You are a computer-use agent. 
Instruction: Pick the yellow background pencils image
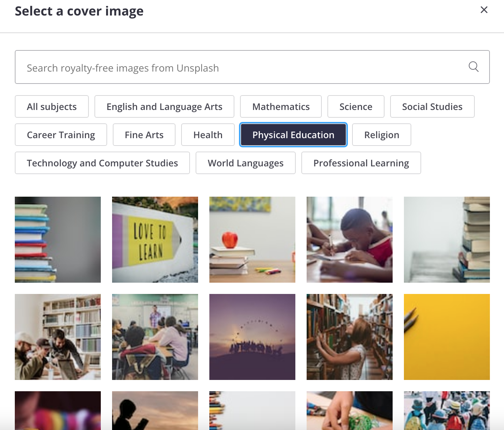point(447,337)
